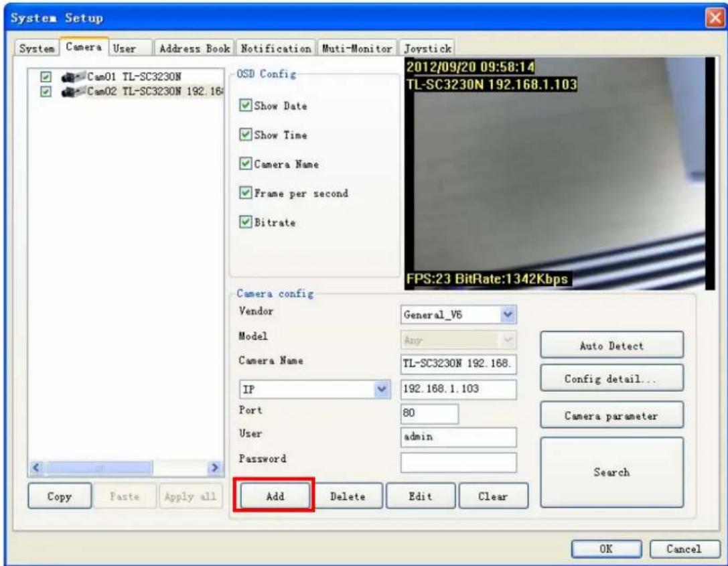728x566 pixels.
Task: Disable Frame per second overlay
Action: click(x=246, y=193)
